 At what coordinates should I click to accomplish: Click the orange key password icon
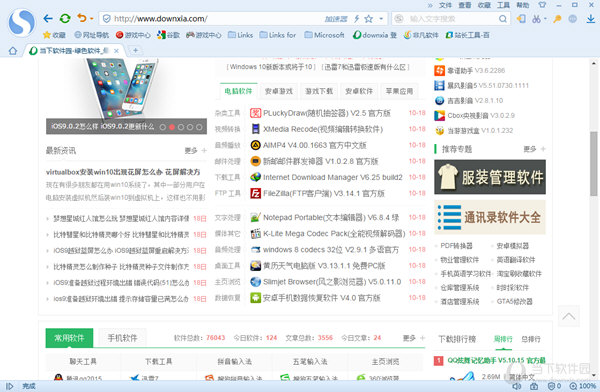[558, 19]
